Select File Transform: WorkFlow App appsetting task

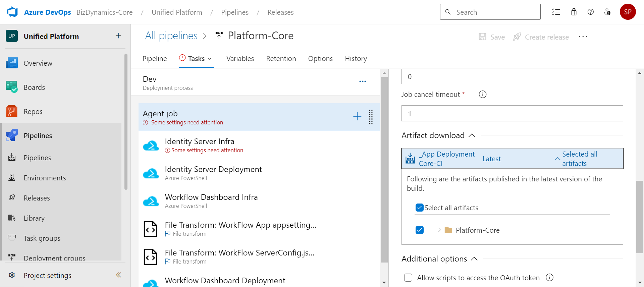(259, 229)
